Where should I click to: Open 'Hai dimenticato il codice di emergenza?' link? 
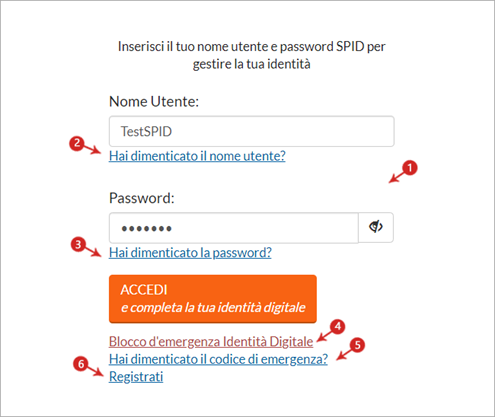coord(218,359)
